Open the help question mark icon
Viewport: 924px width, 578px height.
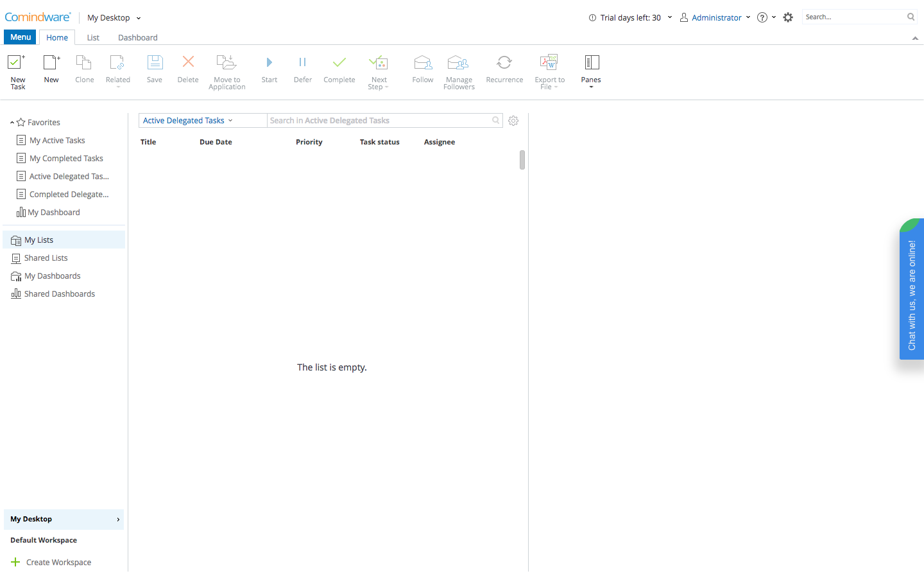[x=762, y=17]
